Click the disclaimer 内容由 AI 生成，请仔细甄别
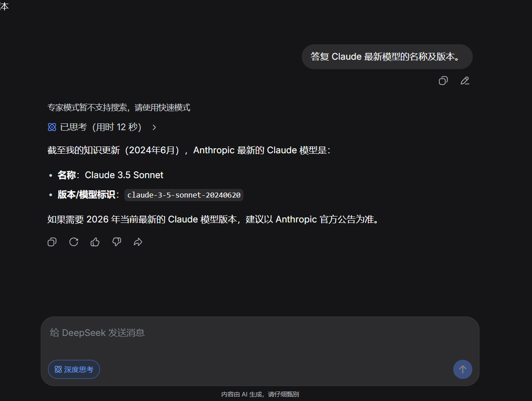Image resolution: width=532 pixels, height=401 pixels. pyautogui.click(x=260, y=394)
